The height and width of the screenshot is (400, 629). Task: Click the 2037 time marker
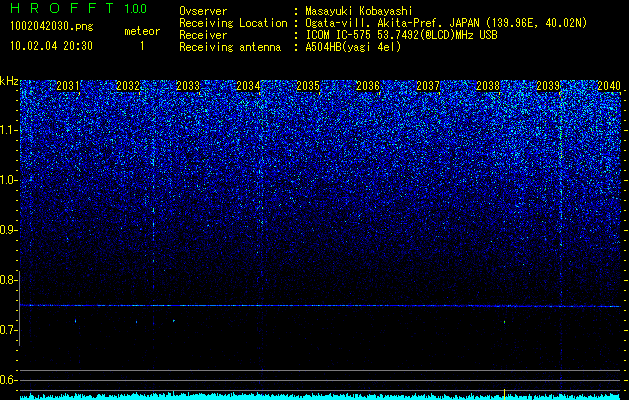point(428,86)
